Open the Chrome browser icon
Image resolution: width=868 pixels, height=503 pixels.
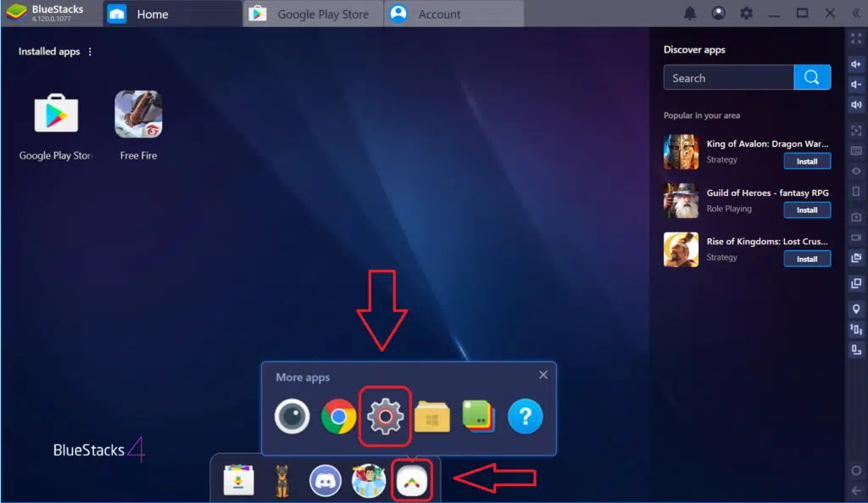click(338, 416)
